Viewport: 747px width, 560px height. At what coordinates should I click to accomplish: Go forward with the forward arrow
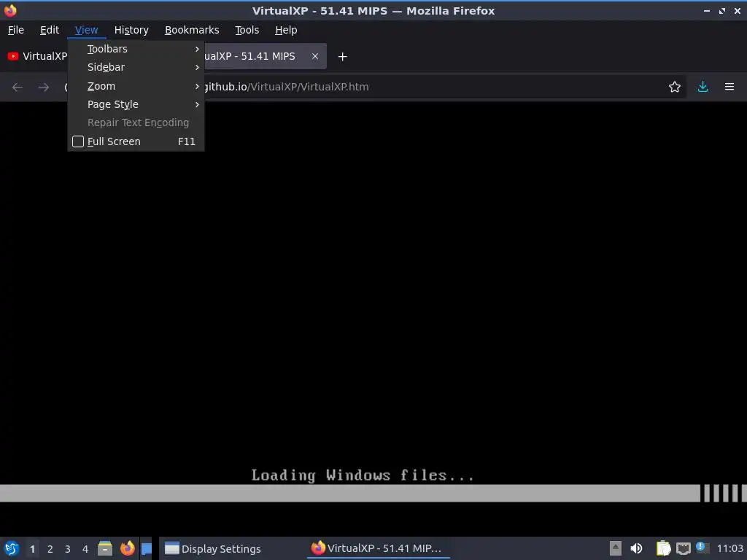43,87
